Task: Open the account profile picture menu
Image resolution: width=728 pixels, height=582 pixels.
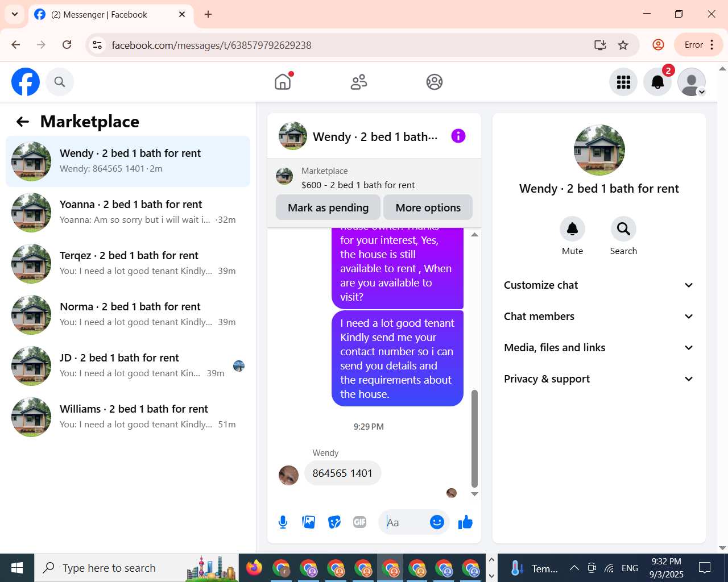Action: point(692,82)
